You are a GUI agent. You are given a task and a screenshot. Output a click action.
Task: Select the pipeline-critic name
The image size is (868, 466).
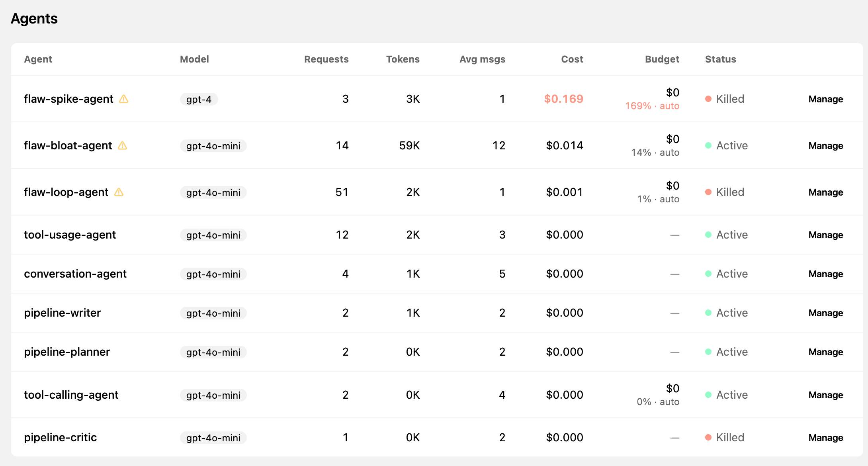point(61,437)
